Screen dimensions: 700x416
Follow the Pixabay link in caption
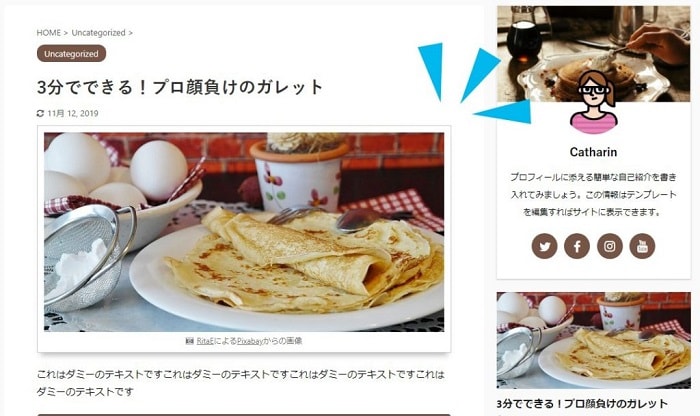pos(250,341)
